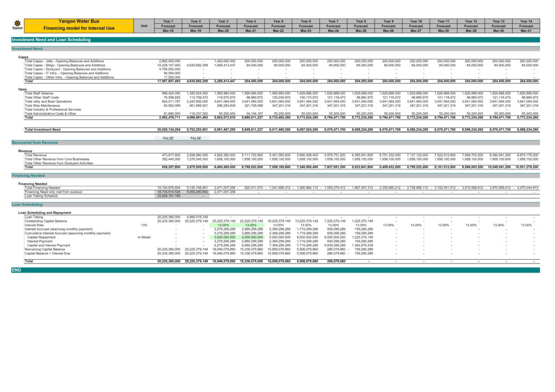The width and height of the screenshot is (555, 392).
Task: Click the 'Year 1' column header
Action: click(x=168, y=21)
